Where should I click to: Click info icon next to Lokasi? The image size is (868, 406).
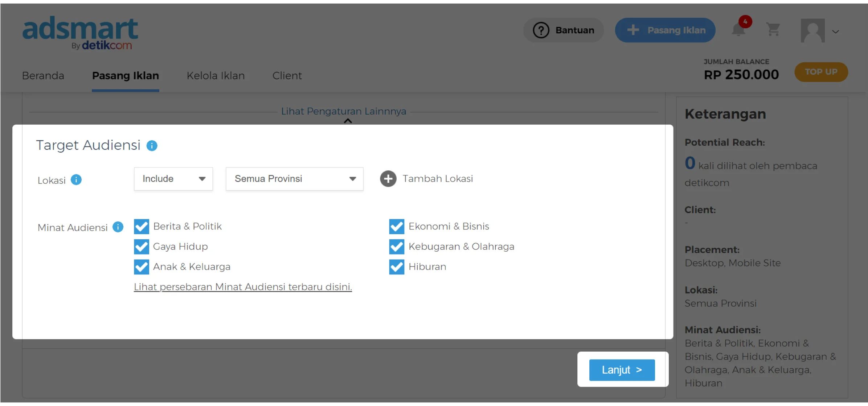76,180
